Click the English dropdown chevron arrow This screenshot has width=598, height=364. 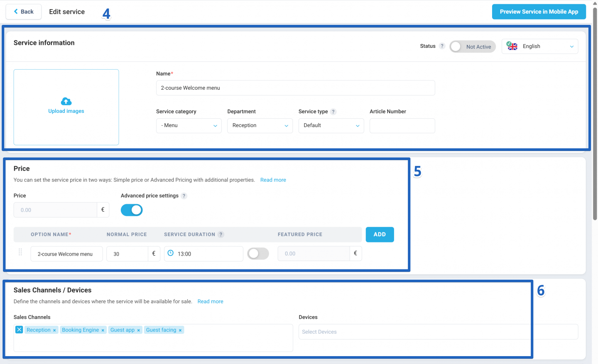pyautogui.click(x=572, y=46)
